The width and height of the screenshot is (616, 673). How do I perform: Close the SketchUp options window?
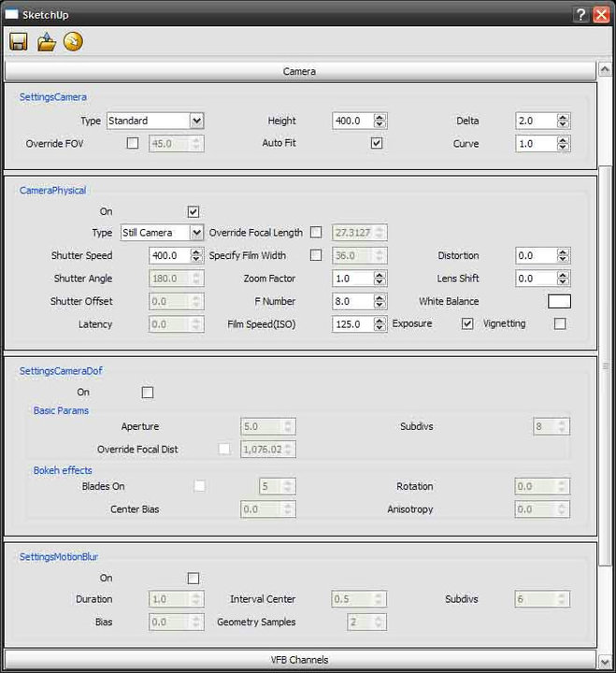pyautogui.click(x=601, y=15)
